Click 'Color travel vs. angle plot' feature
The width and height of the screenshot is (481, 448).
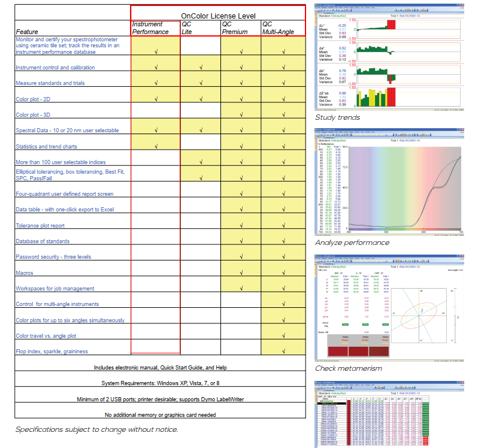(46, 336)
